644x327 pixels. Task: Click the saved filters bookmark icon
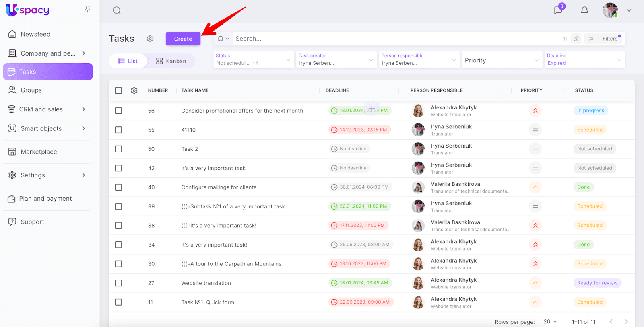(221, 39)
